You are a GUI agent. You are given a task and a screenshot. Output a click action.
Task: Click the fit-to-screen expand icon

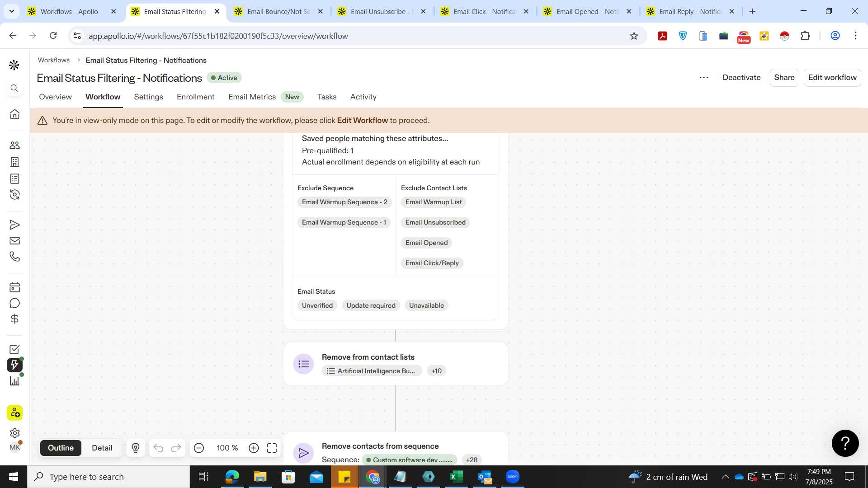(x=272, y=448)
